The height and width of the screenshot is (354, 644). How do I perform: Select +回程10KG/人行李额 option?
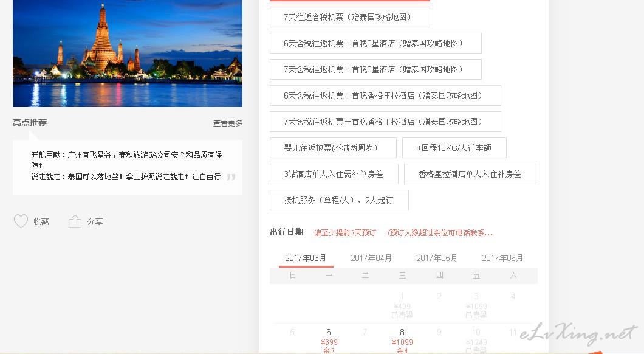click(454, 148)
